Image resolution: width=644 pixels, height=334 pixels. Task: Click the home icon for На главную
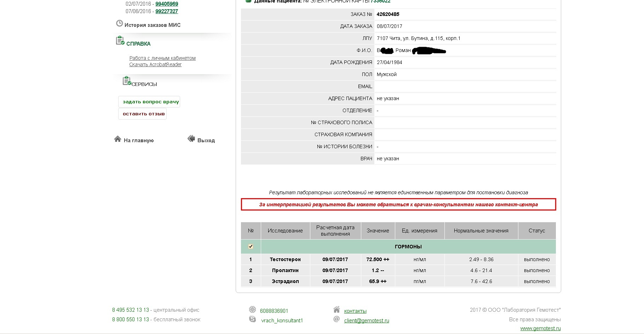(118, 139)
